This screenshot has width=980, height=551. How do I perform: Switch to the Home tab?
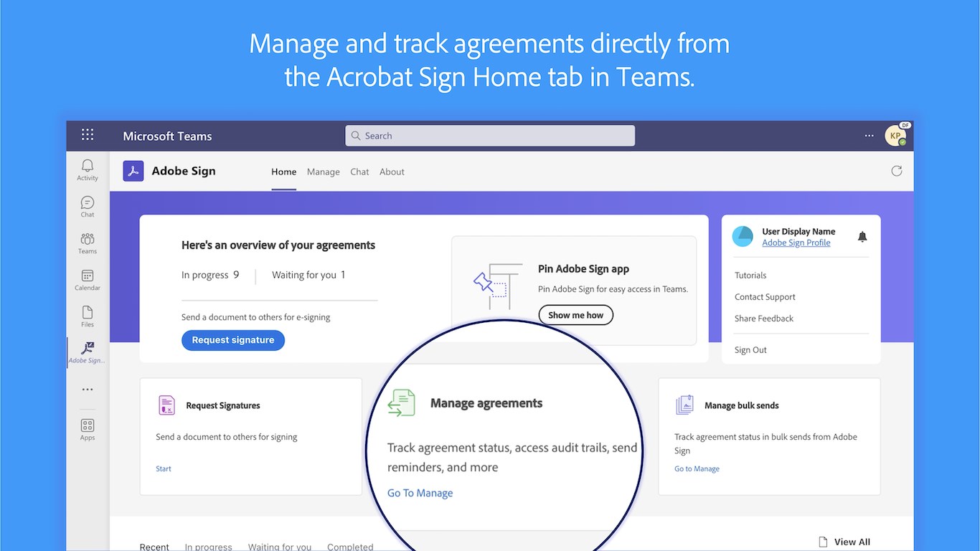(x=284, y=171)
